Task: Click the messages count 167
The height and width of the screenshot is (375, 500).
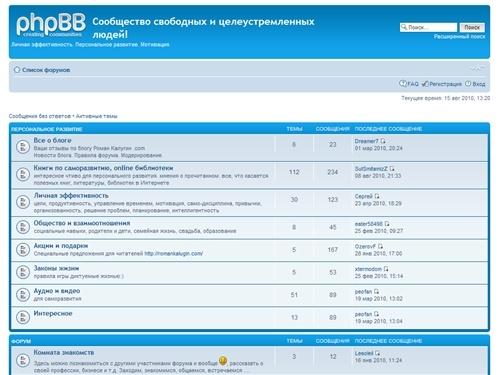Action: (332, 250)
